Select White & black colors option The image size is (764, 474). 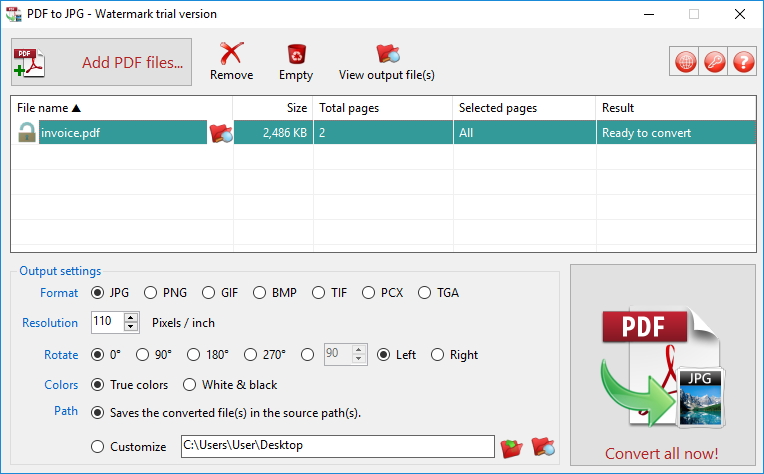coord(190,385)
